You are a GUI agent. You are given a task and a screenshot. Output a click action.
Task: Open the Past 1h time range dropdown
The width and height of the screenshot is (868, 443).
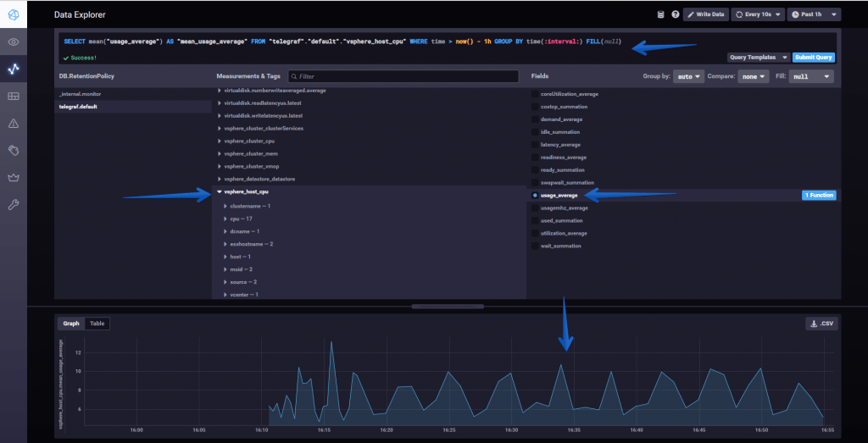[x=815, y=14]
